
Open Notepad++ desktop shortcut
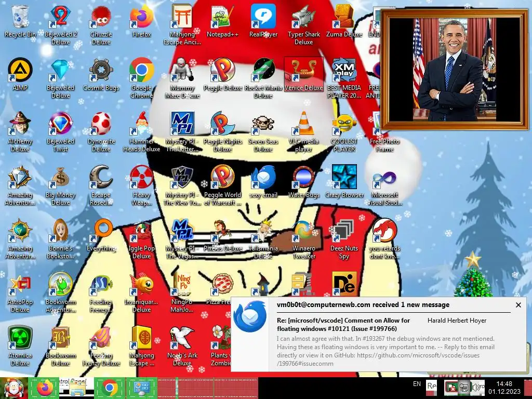tap(222, 21)
